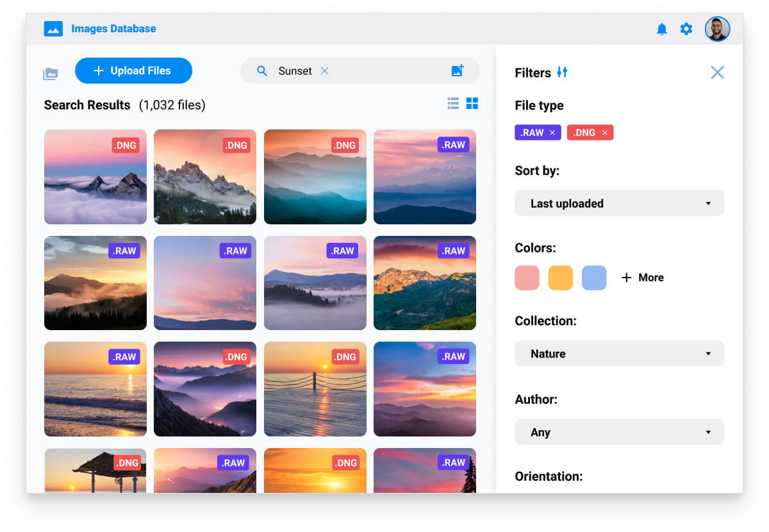The image size is (769, 532).
Task: Open the Author Any dropdown
Action: (x=619, y=432)
